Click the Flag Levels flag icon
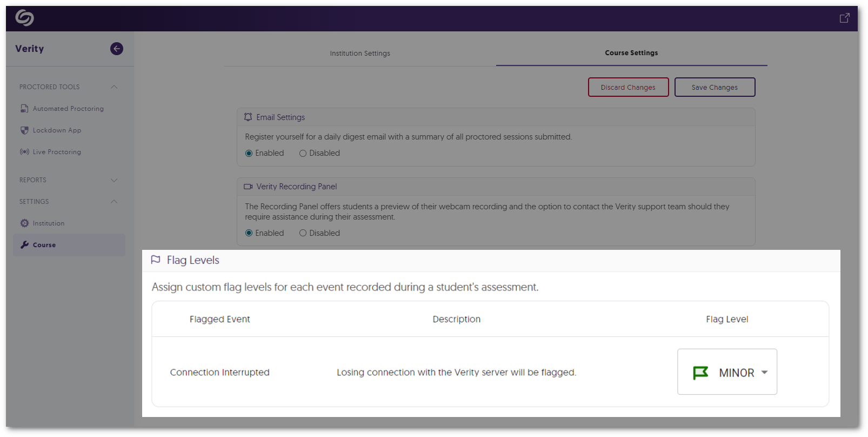Screen dimensions: 868x437 (x=156, y=260)
